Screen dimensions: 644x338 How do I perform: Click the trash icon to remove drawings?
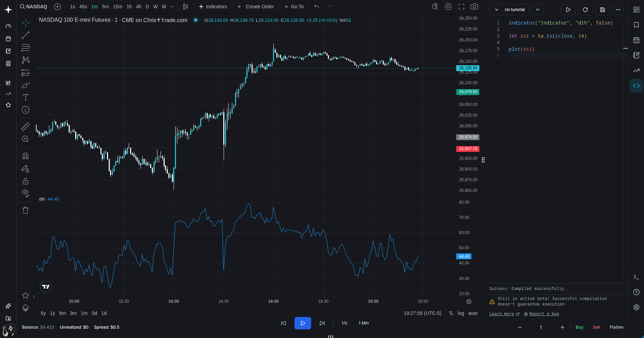click(26, 210)
